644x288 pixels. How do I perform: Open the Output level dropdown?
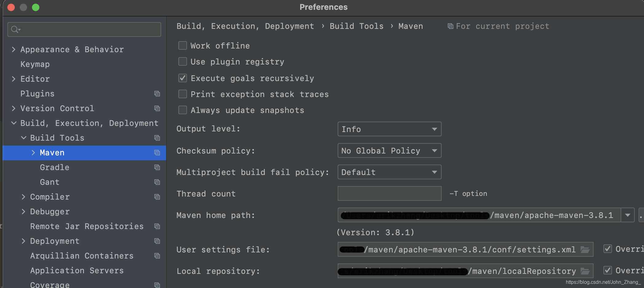point(389,129)
